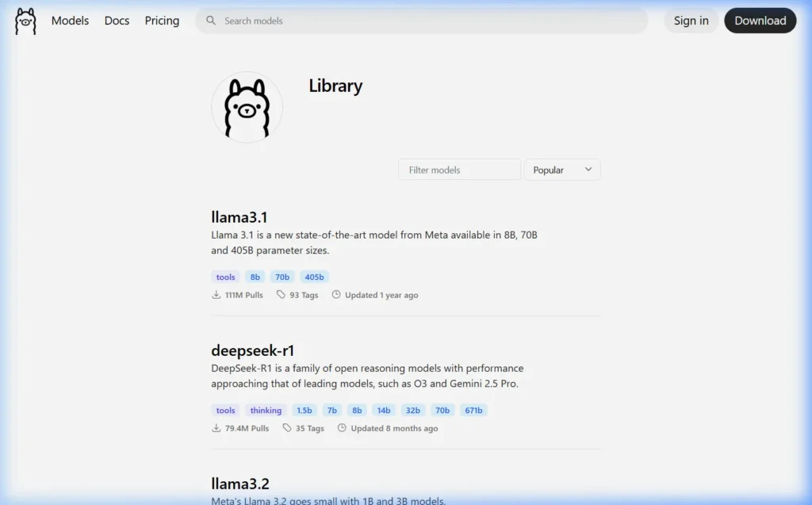Click the clock icon beside Updated 1 year ago
The height and width of the screenshot is (505, 812).
click(x=337, y=294)
